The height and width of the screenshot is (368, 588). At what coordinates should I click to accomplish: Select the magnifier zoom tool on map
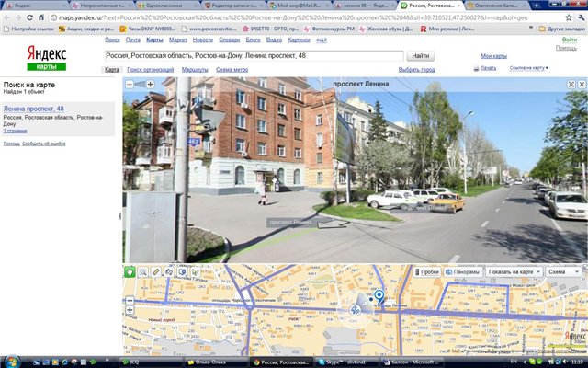tap(143, 272)
